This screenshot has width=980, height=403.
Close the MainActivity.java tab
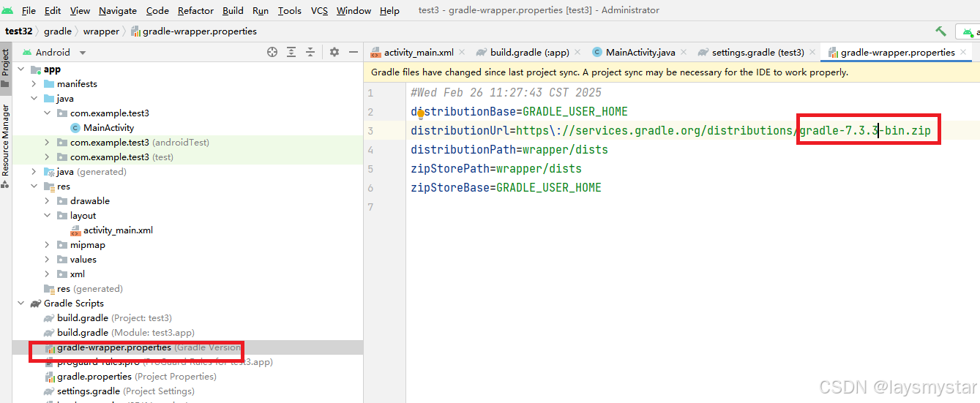coord(684,52)
